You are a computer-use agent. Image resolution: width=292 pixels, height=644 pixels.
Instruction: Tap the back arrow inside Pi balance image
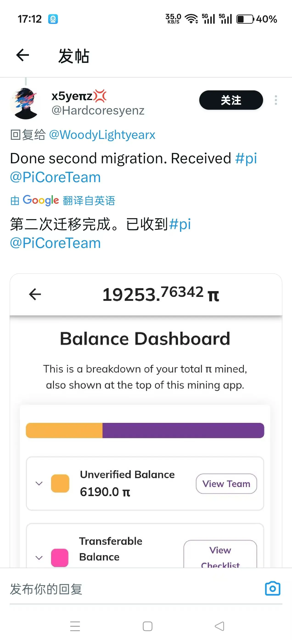35,294
